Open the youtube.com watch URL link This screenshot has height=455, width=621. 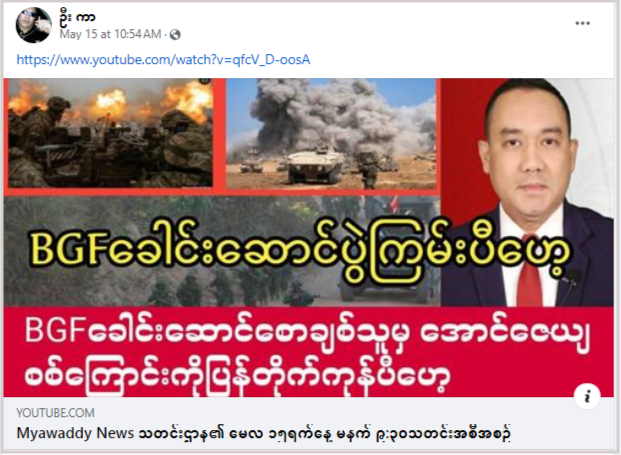(163, 60)
